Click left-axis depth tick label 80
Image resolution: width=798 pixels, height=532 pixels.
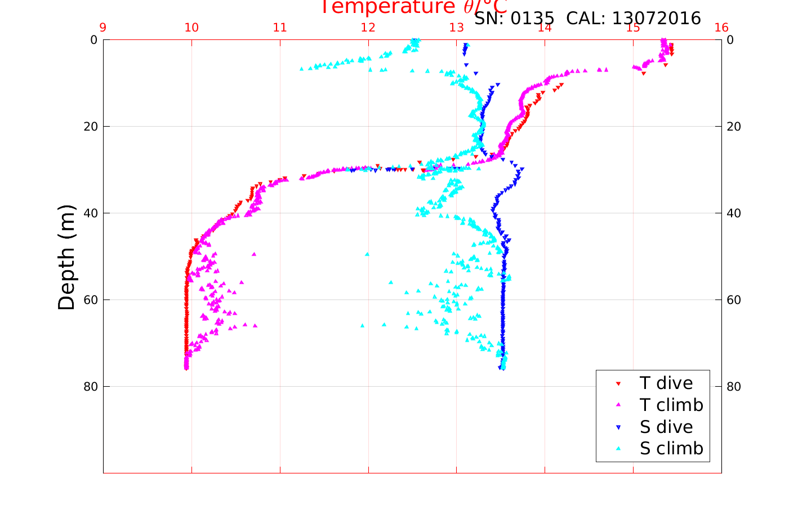[x=90, y=387]
